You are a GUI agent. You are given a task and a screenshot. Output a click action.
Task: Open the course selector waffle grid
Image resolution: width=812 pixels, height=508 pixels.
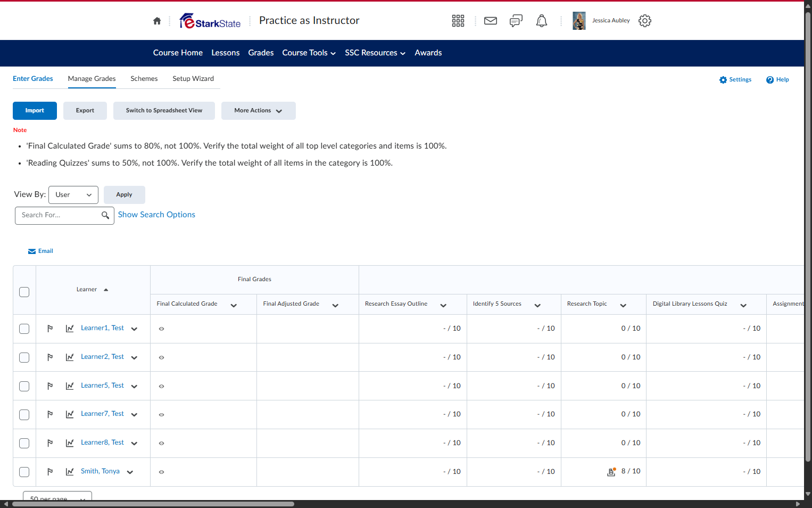458,21
